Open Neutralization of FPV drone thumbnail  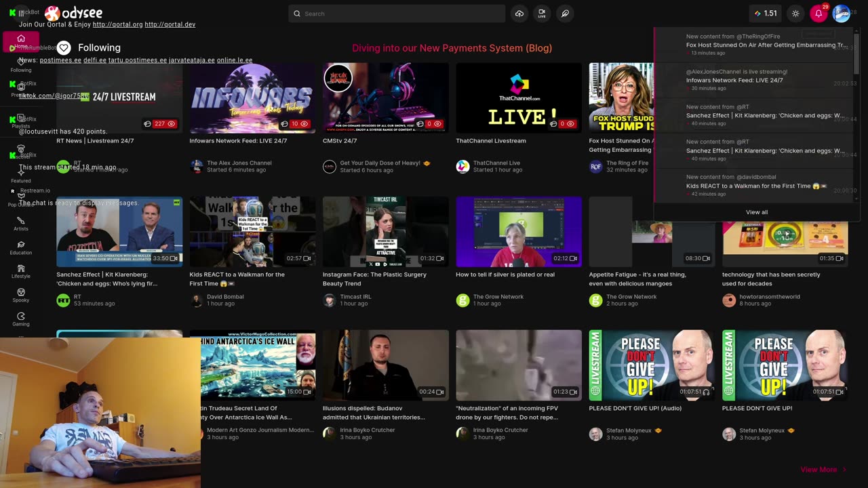coord(519,365)
